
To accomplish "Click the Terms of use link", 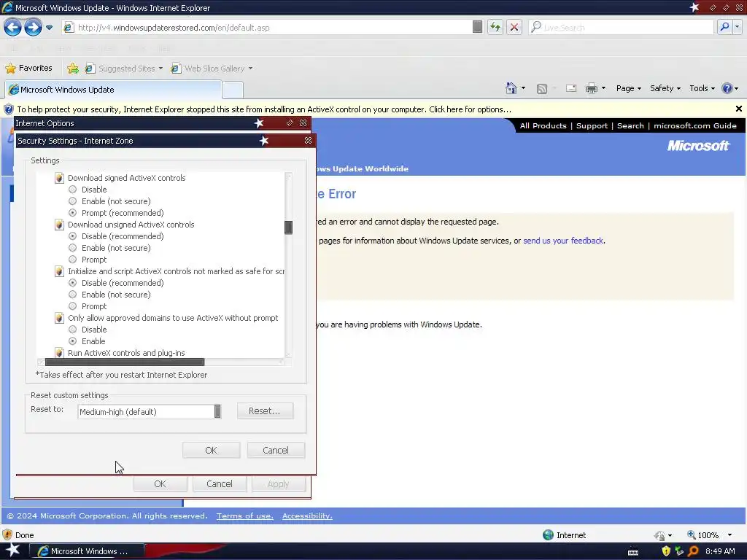I will [245, 516].
